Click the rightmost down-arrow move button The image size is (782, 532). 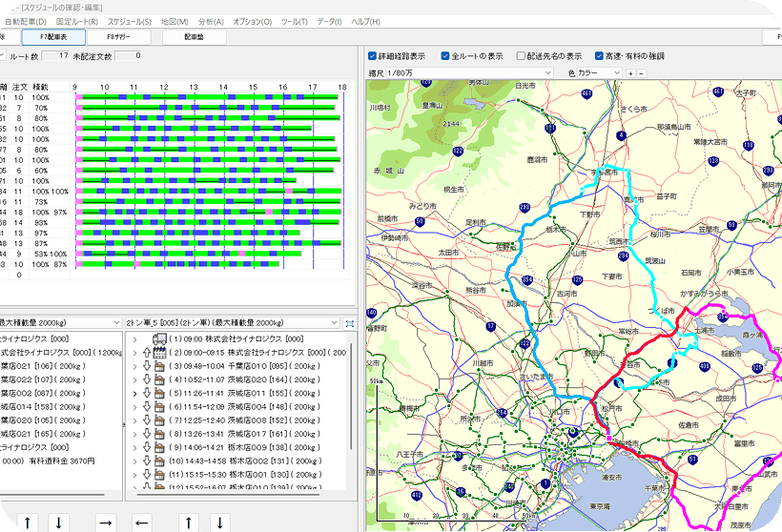[x=220, y=522]
